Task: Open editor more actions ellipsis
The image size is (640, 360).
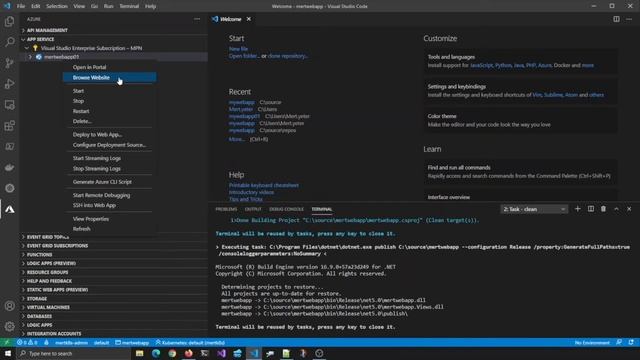Action: point(629,19)
